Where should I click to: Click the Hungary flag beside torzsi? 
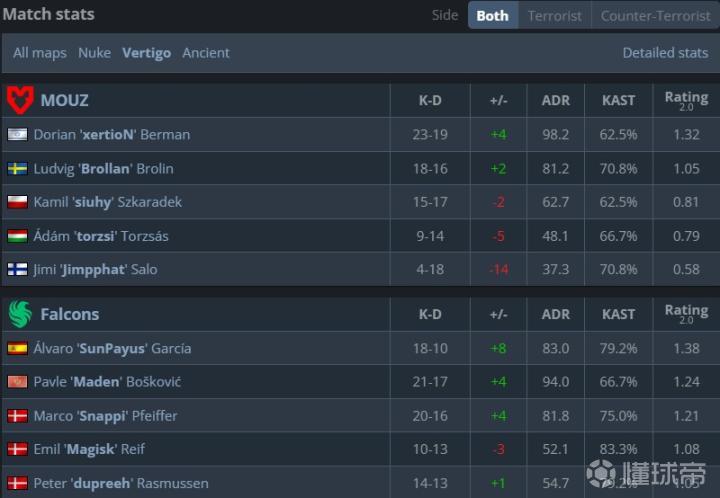tap(17, 236)
